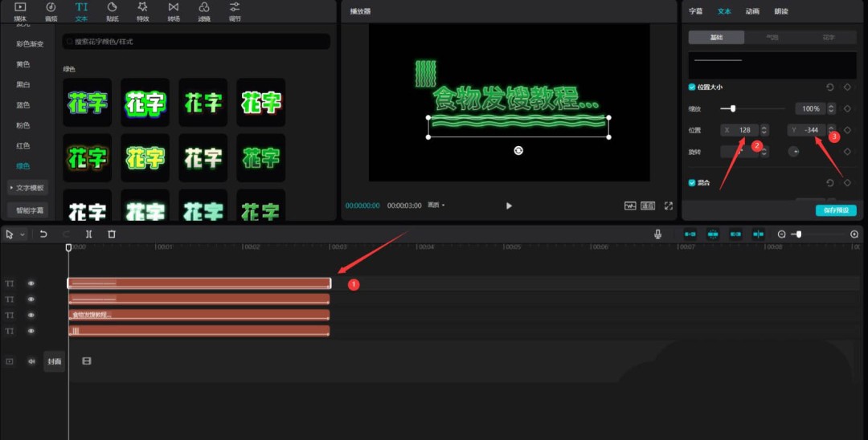Click the 保存预设 button
The height and width of the screenshot is (440, 868).
pos(836,210)
